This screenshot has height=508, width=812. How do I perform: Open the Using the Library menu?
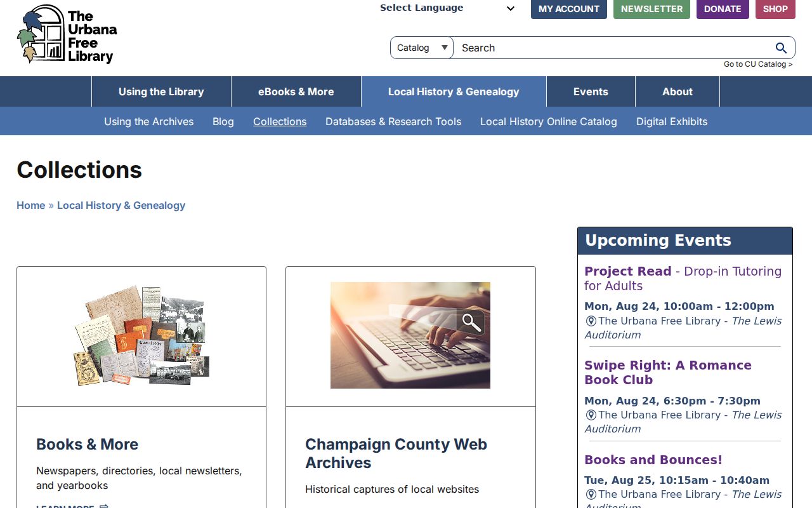click(x=161, y=91)
